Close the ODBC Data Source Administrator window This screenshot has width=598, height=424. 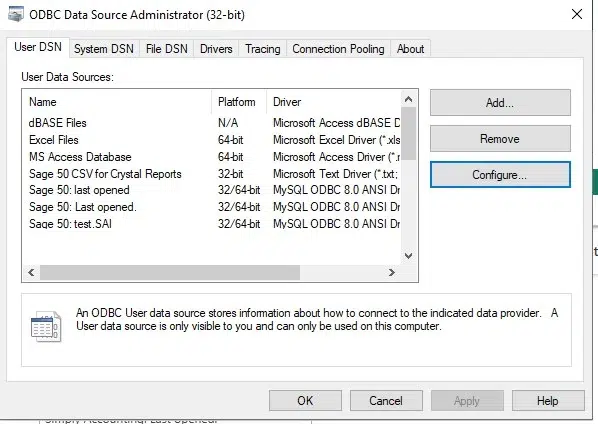pyautogui.click(x=577, y=14)
